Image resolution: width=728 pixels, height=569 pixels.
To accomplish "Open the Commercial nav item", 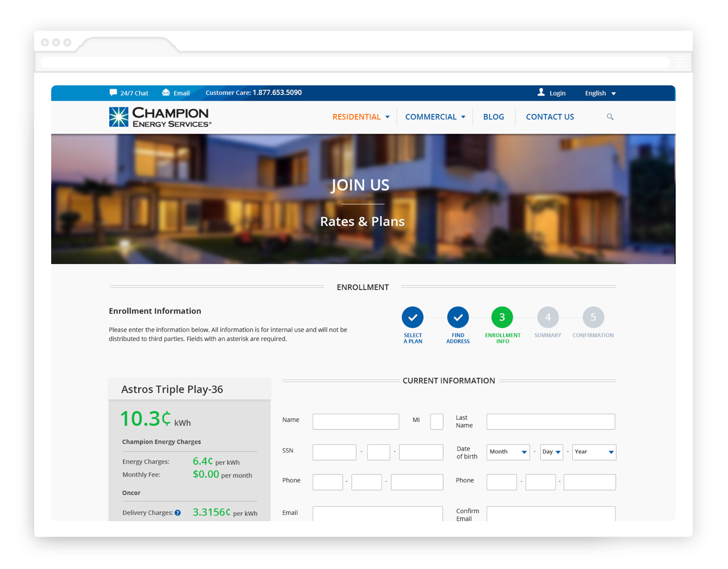I will click(431, 117).
